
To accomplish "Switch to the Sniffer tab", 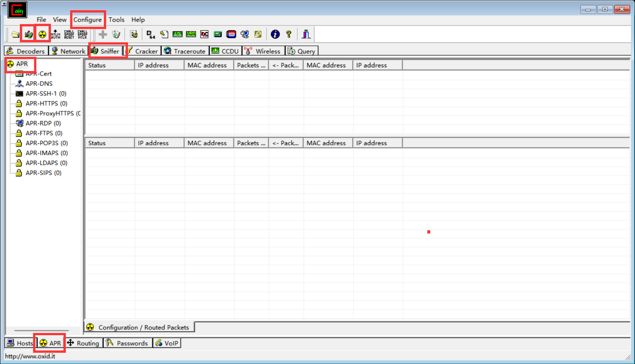I will tap(106, 51).
